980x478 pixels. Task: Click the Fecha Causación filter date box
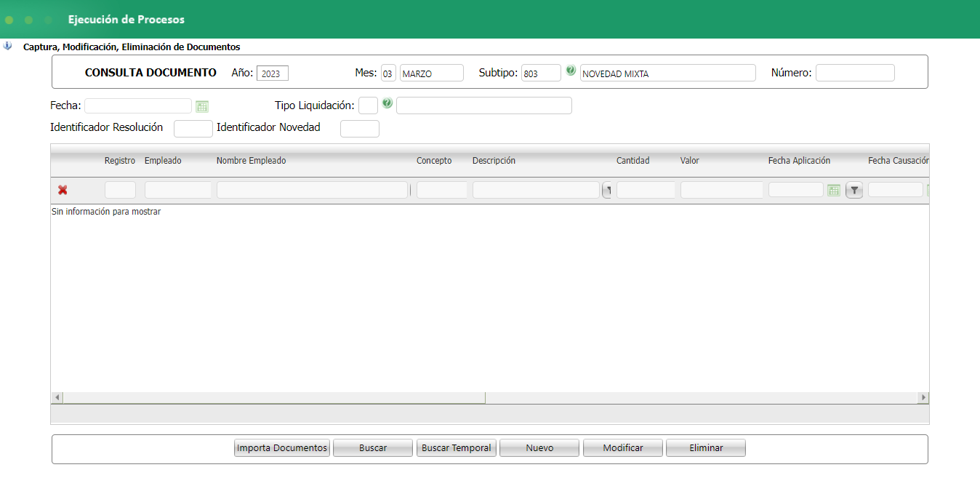[896, 190]
